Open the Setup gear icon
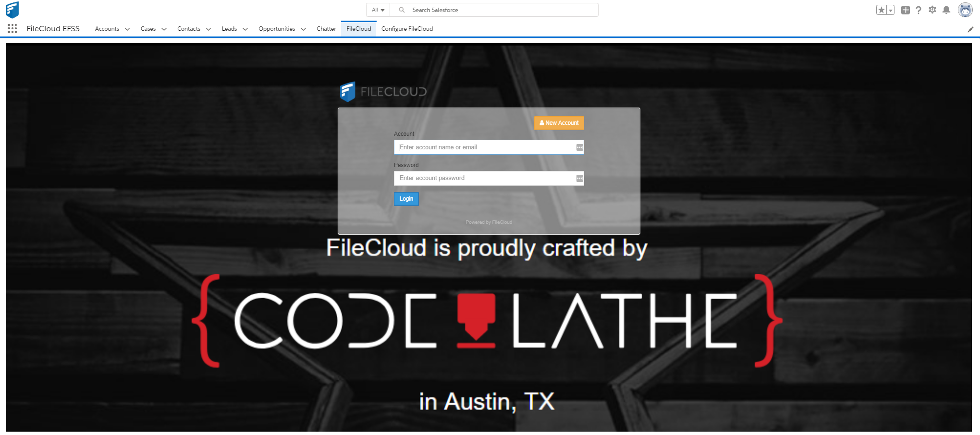The width and height of the screenshot is (980, 435). pos(932,10)
